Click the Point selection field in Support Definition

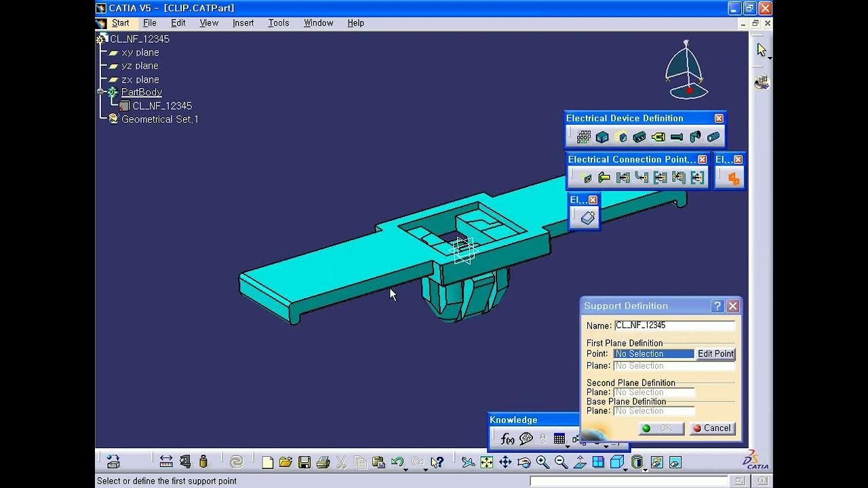[653, 353]
